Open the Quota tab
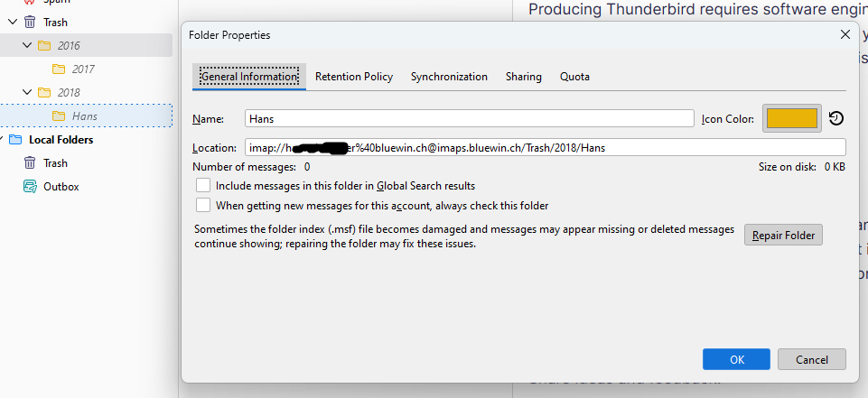 574,77
